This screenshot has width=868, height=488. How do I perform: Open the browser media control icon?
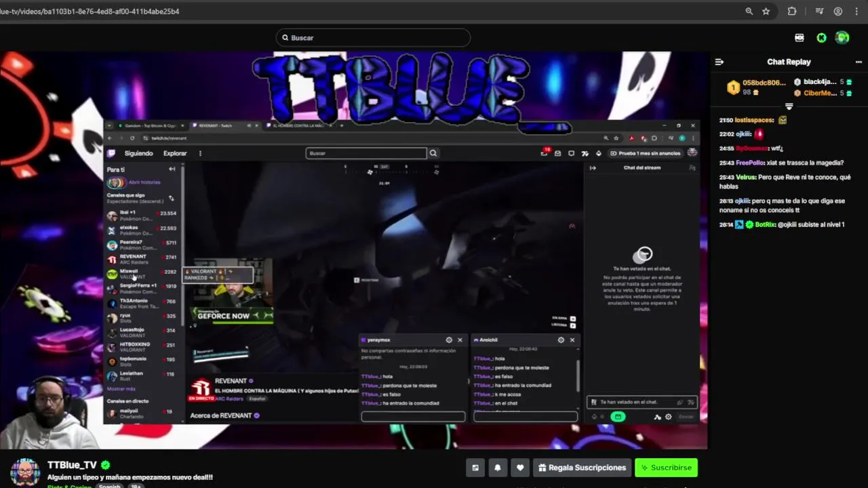point(820,12)
